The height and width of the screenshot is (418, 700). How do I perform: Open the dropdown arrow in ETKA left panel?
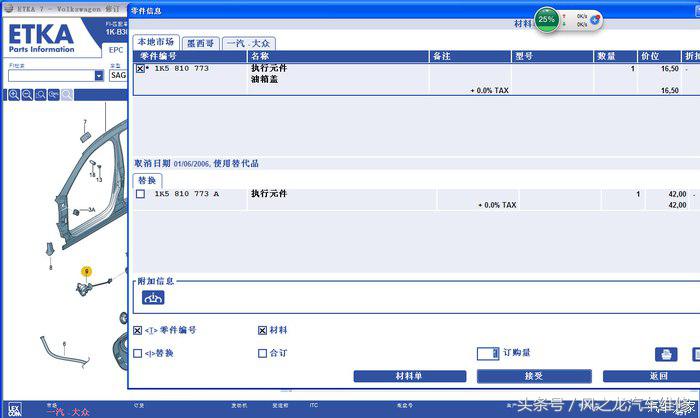click(x=99, y=76)
